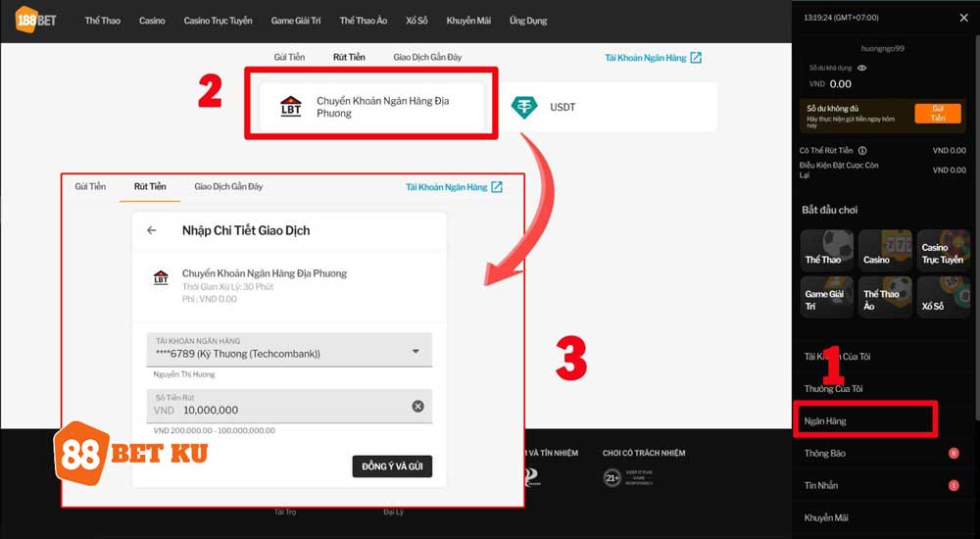The height and width of the screenshot is (539, 980).
Task: Toggle balance visibility eye icon
Action: pos(861,68)
